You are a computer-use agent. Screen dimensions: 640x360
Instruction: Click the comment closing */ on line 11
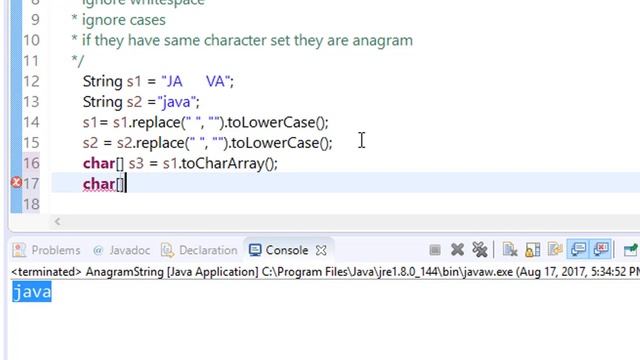point(78,61)
